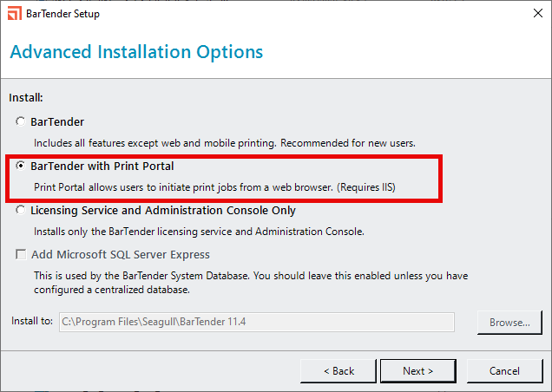The width and height of the screenshot is (552, 392).
Task: Select the BarTender with Print Portal radio circle
Action: pos(21,166)
